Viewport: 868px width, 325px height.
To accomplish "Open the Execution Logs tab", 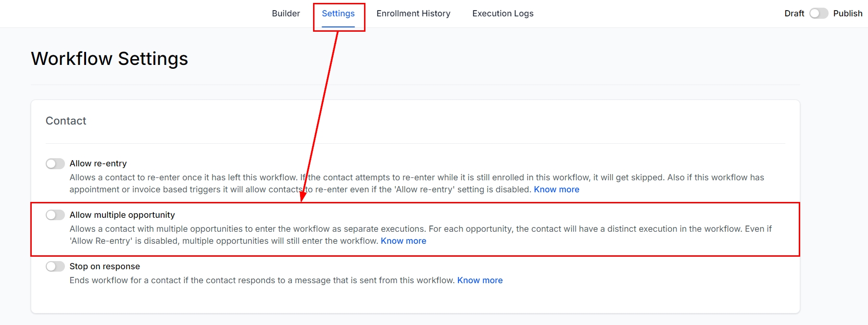I will [x=503, y=13].
